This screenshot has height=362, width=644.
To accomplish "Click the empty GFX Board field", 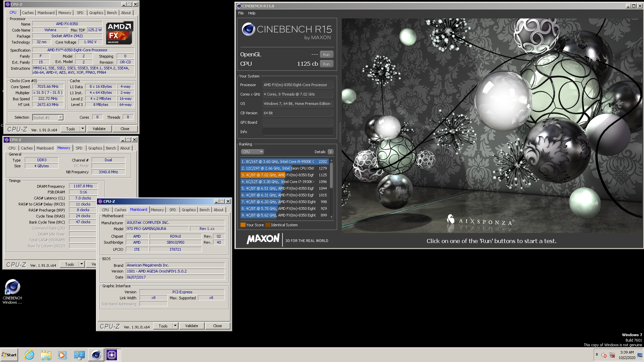I will (x=298, y=122).
